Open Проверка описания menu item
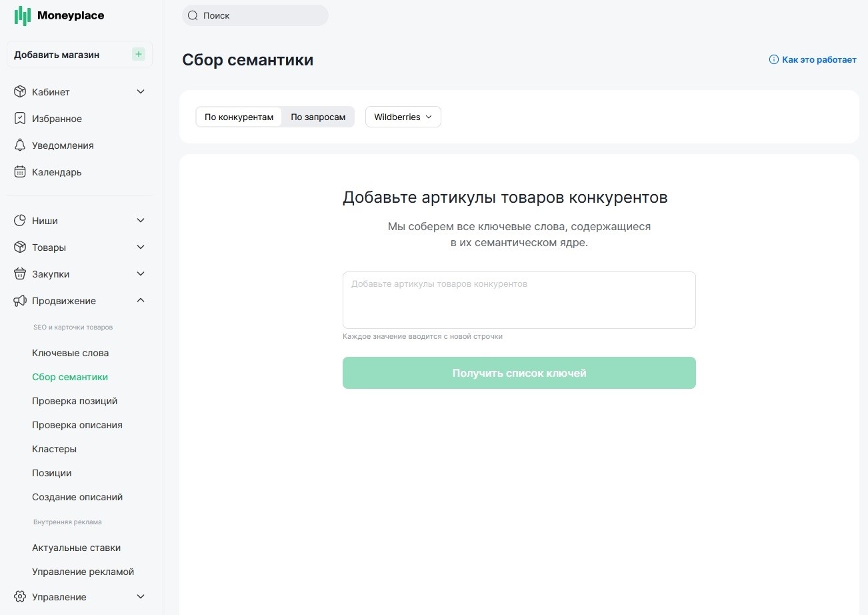This screenshot has width=868, height=615. click(x=77, y=425)
